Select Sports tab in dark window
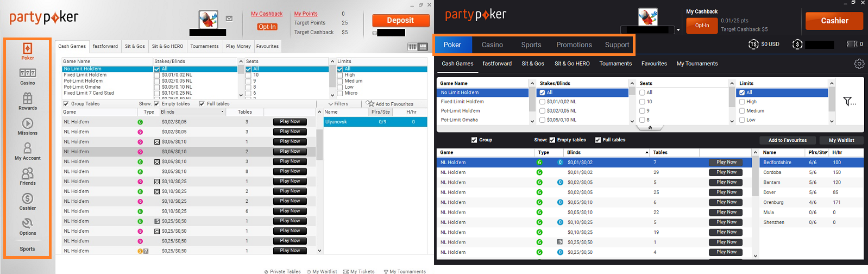Viewport: 868px width, 274px height. click(x=531, y=45)
